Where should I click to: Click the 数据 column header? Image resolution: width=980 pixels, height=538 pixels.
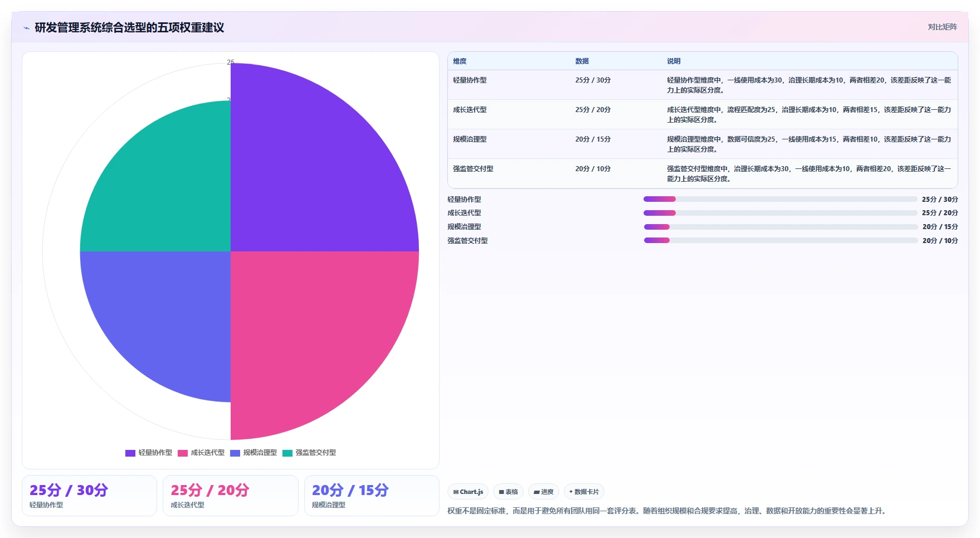pyautogui.click(x=582, y=61)
